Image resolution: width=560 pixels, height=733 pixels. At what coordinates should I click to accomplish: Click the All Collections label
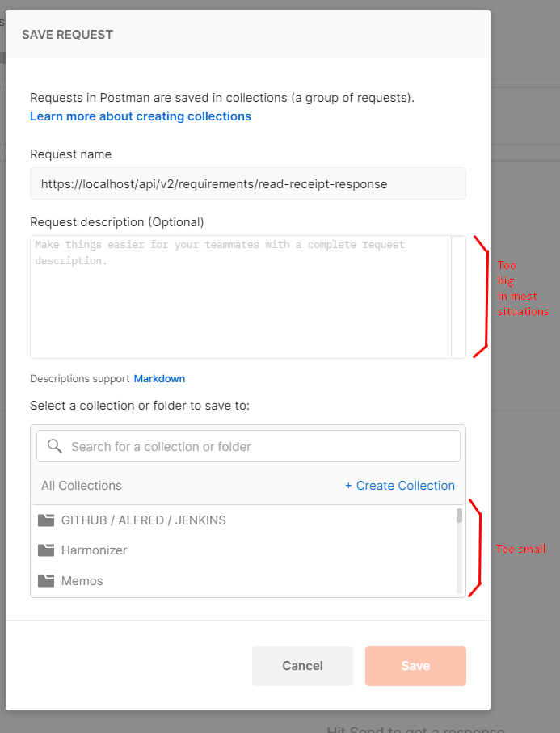tap(81, 485)
